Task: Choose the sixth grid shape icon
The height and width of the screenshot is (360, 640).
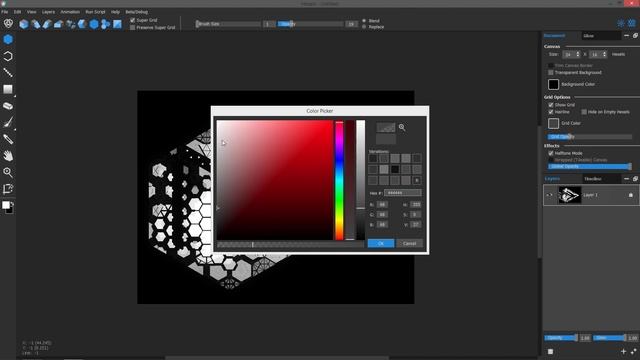Action: [x=82, y=24]
